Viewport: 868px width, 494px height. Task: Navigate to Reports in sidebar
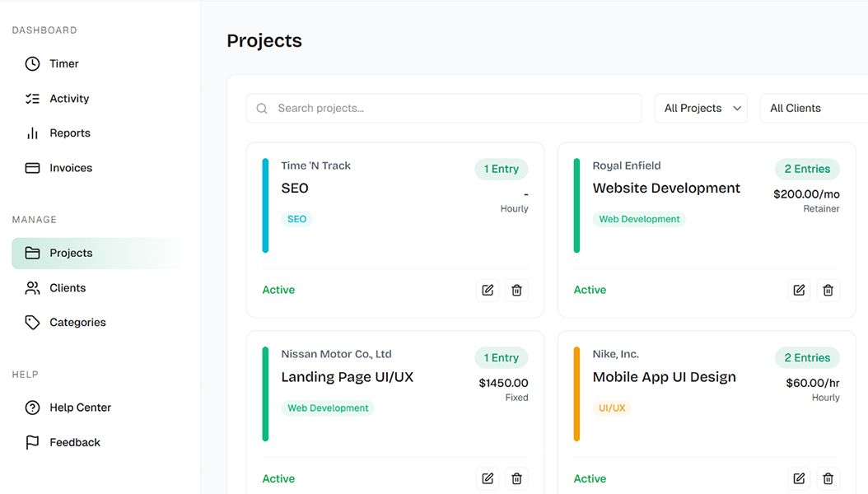point(69,133)
